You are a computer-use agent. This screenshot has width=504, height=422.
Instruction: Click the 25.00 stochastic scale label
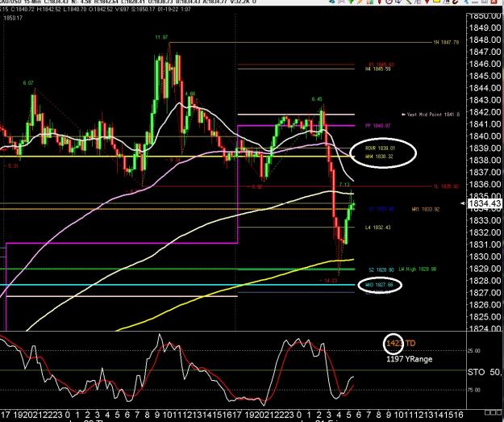[x=474, y=351]
